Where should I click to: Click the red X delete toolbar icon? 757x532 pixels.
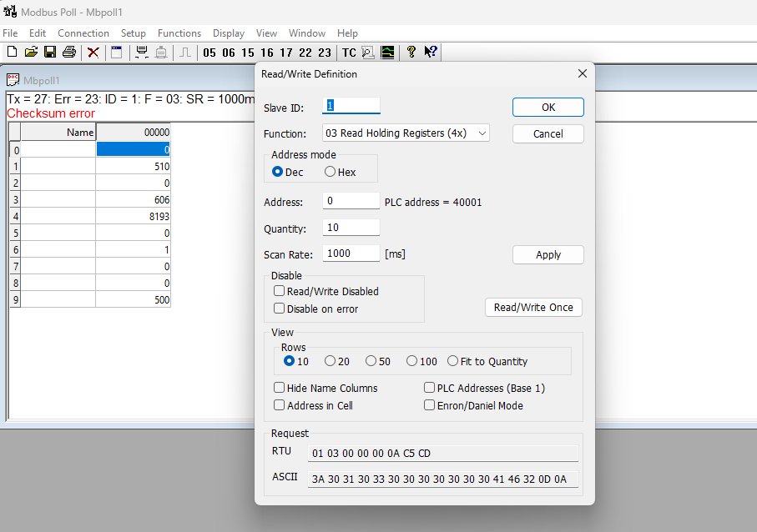pyautogui.click(x=93, y=53)
